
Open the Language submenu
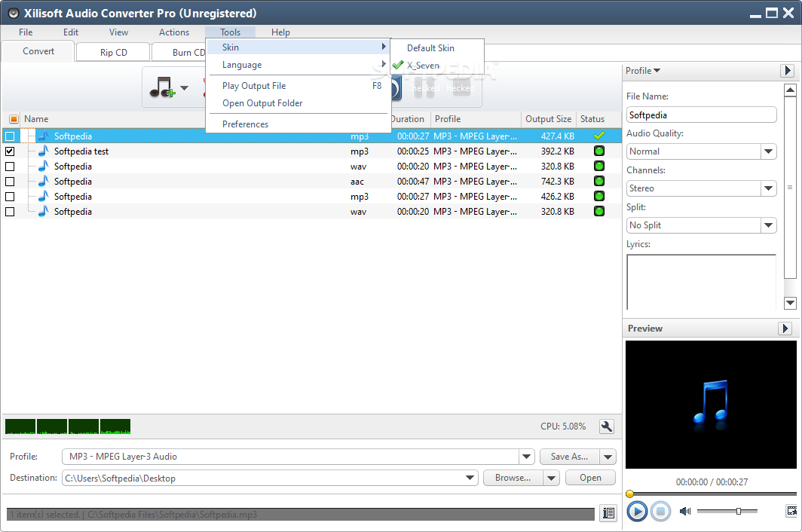pos(298,65)
